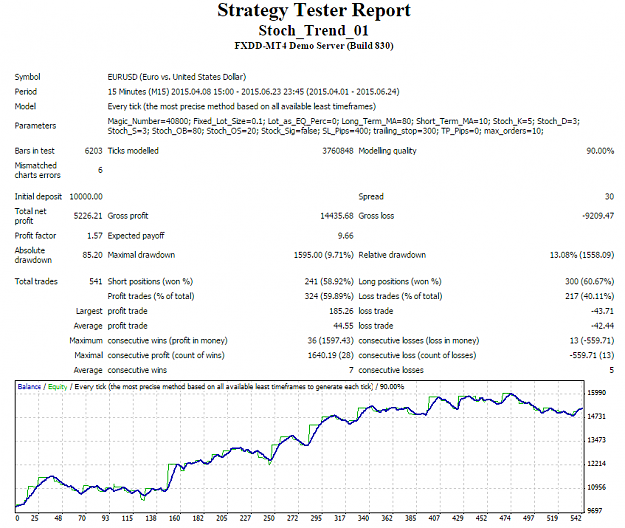Screen dimensions: 625x528
Task: Select the Model value 'Every tick' description
Action: click(242, 106)
